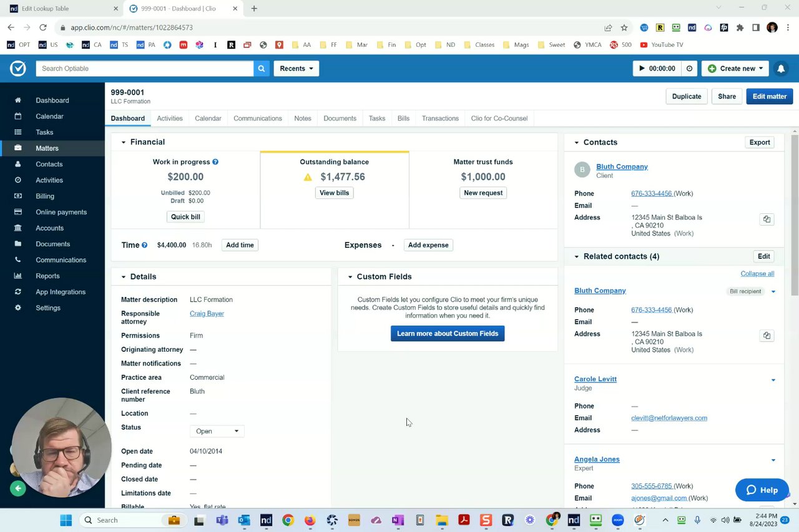Click the Search Optiable field

point(145,69)
